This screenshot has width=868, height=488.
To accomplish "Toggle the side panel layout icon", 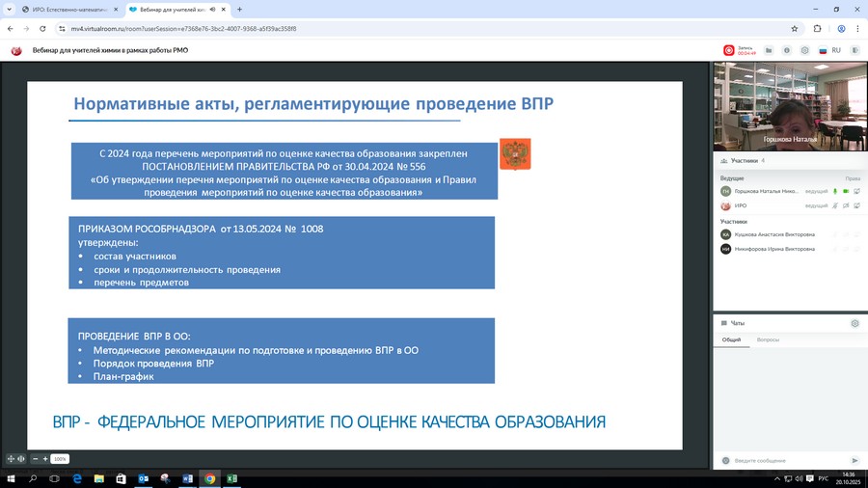I will (x=854, y=50).
